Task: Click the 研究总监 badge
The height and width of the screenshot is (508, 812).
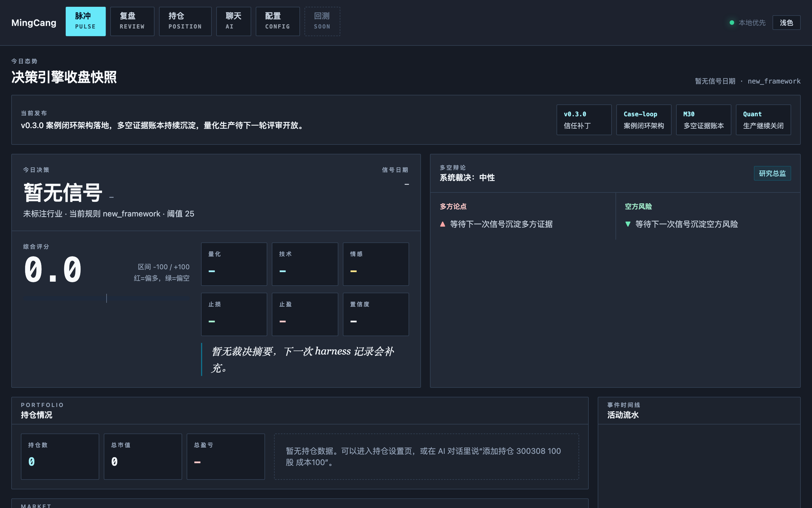Action: [772, 173]
